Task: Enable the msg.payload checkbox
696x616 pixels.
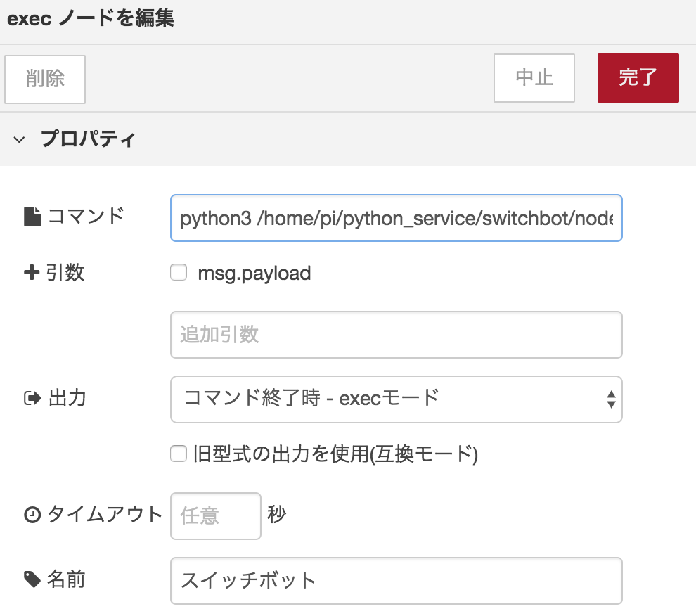Action: [179, 274]
